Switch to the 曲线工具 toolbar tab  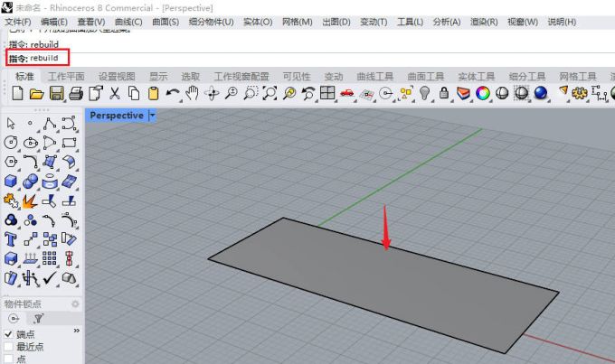point(375,77)
